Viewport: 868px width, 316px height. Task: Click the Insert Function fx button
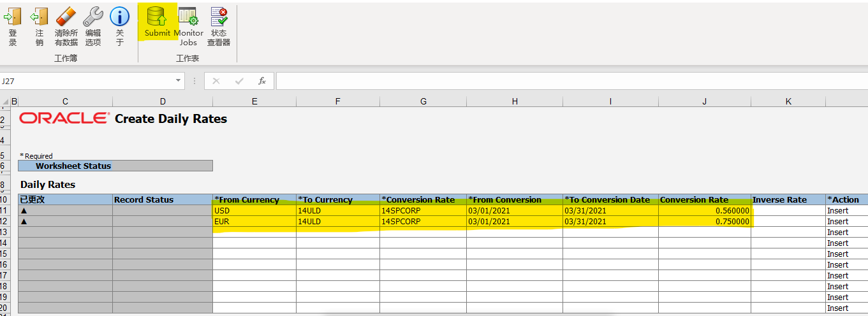[261, 81]
